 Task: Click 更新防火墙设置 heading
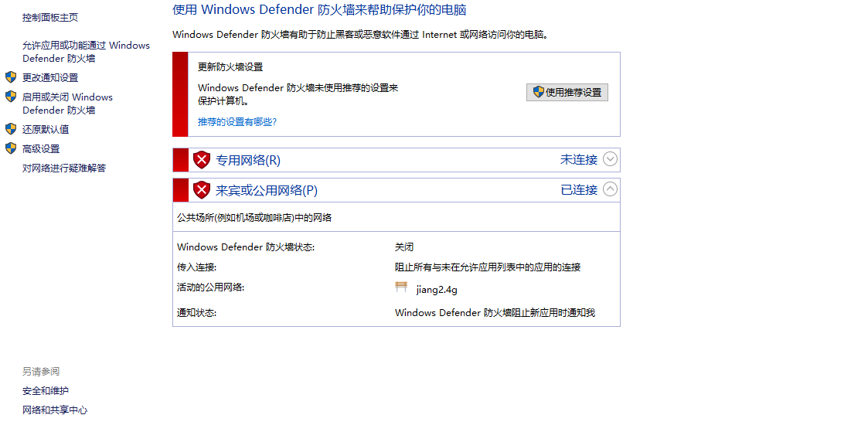tap(230, 67)
